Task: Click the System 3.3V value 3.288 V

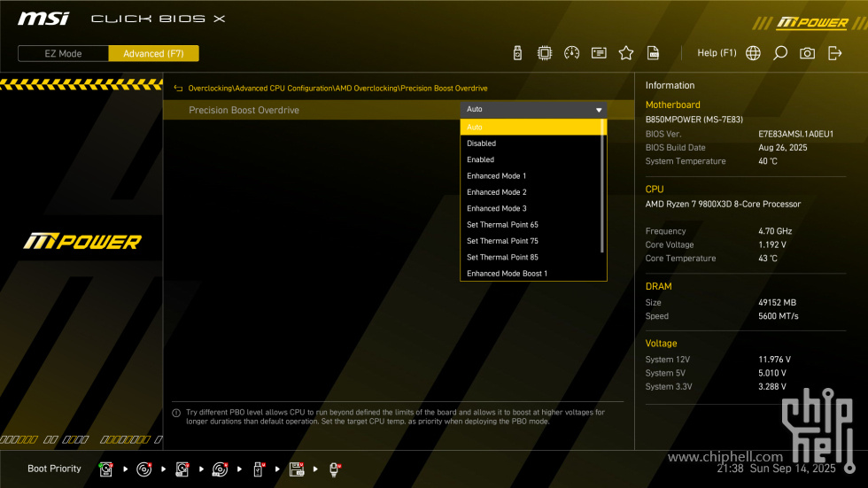Action: point(772,387)
